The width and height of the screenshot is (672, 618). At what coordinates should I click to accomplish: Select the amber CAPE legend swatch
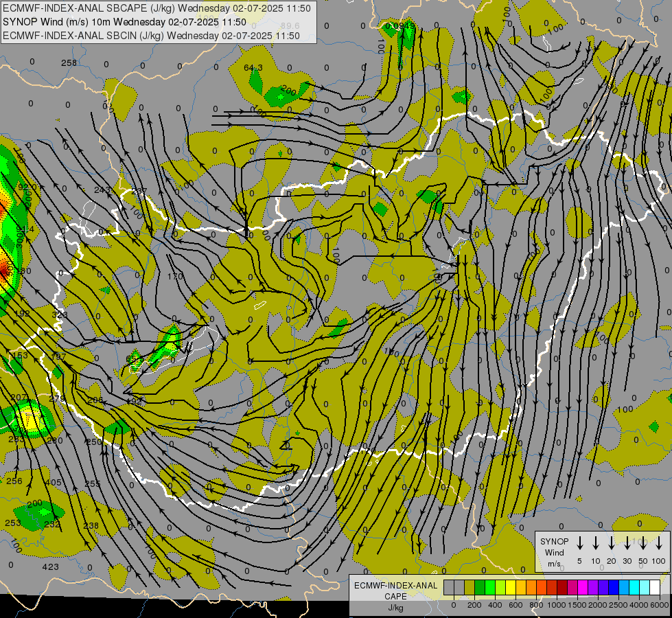point(521,587)
